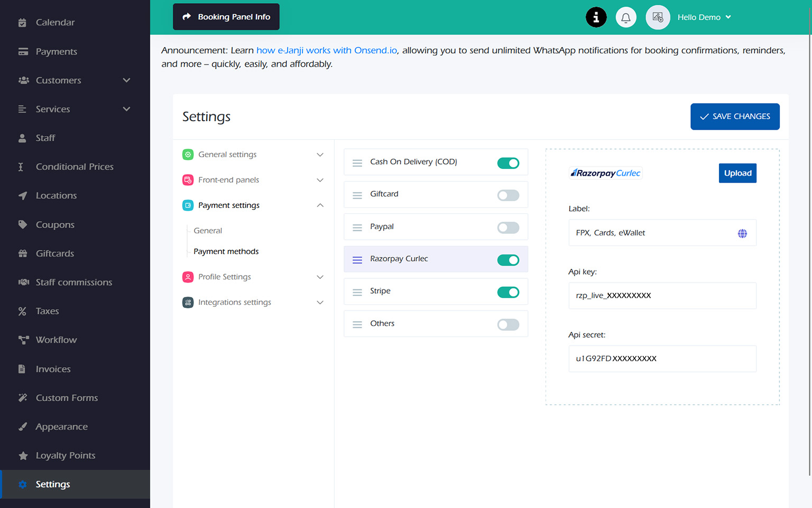The height and width of the screenshot is (508, 812).
Task: Go to Staff commissions in sidebar
Action: point(75,282)
